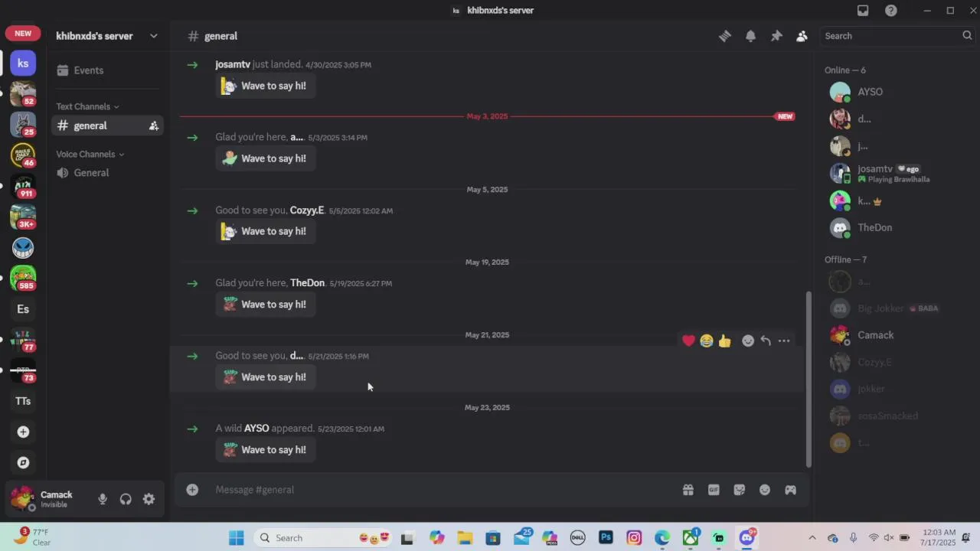
Task: Open the Threads icon in channel header
Action: pyautogui.click(x=724, y=36)
